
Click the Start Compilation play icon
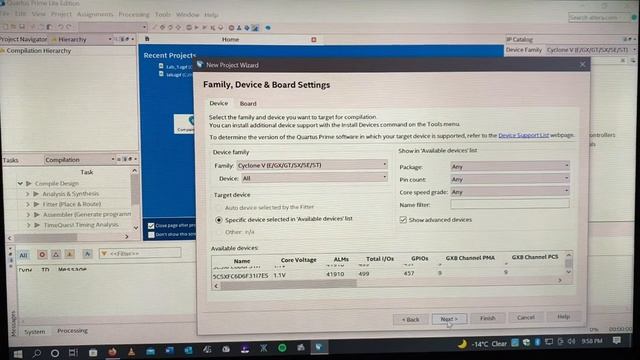pyautogui.click(x=197, y=28)
